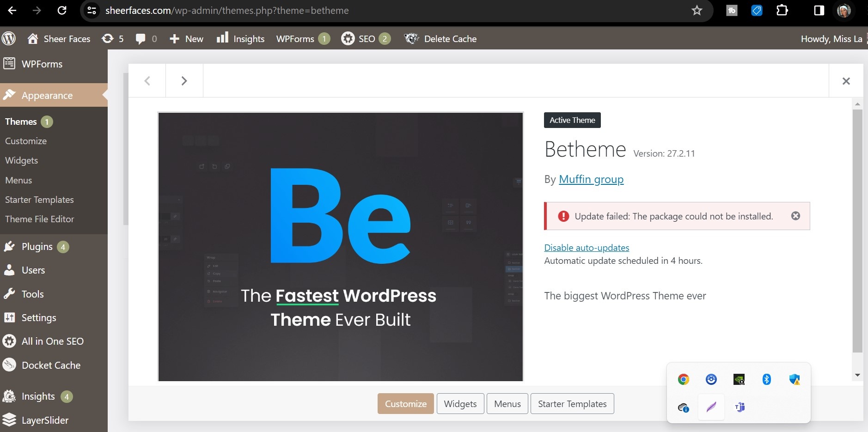868x432 pixels.
Task: Open the Chrome extensions puzzle icon
Action: click(782, 10)
